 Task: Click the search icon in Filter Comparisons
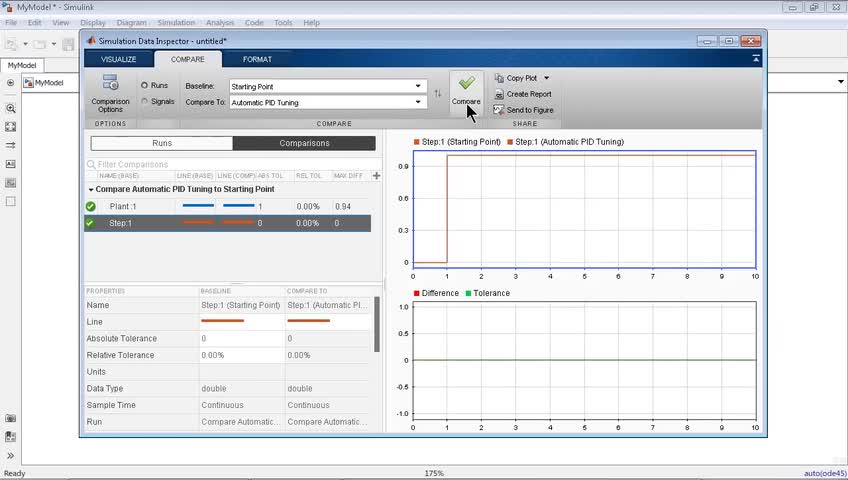pyautogui.click(x=91, y=164)
